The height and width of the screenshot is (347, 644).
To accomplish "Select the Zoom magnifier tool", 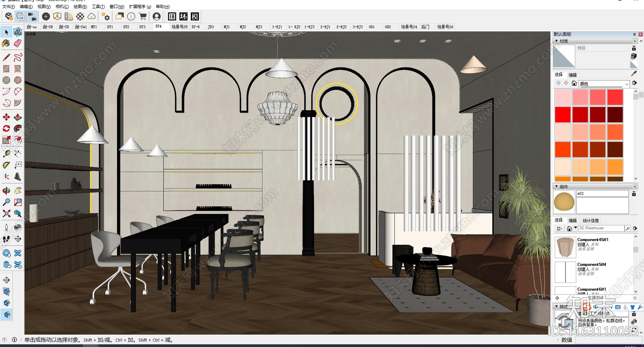I will coord(6,202).
